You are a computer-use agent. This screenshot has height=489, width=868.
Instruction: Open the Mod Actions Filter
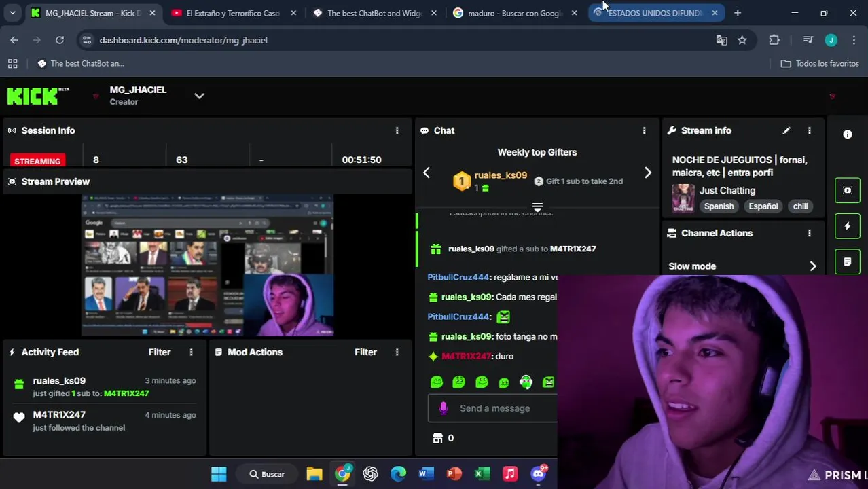click(365, 352)
